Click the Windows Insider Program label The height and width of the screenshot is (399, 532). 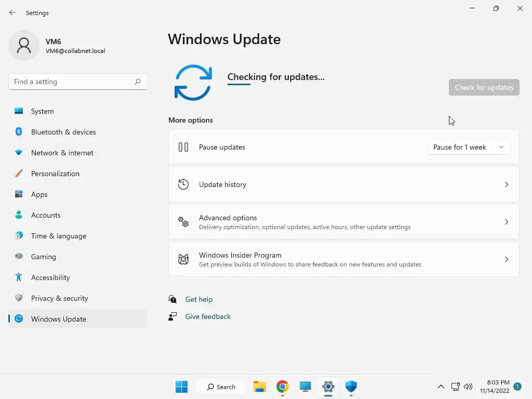[x=240, y=255]
